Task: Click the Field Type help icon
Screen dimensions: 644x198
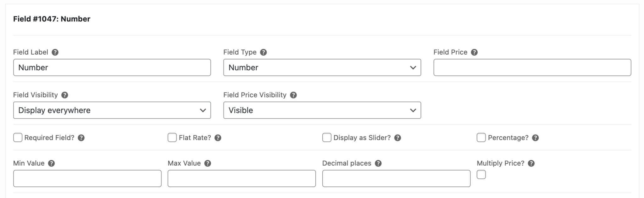Action: pyautogui.click(x=264, y=52)
